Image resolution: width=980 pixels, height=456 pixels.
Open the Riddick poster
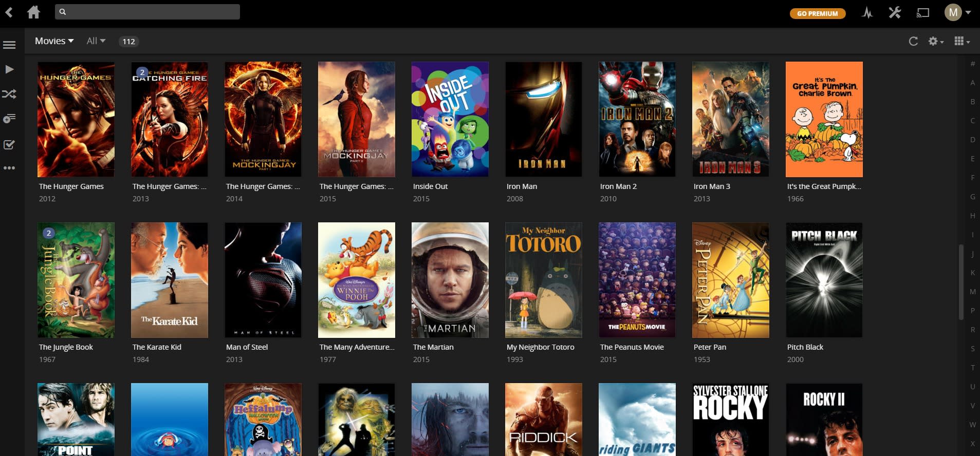click(544, 420)
